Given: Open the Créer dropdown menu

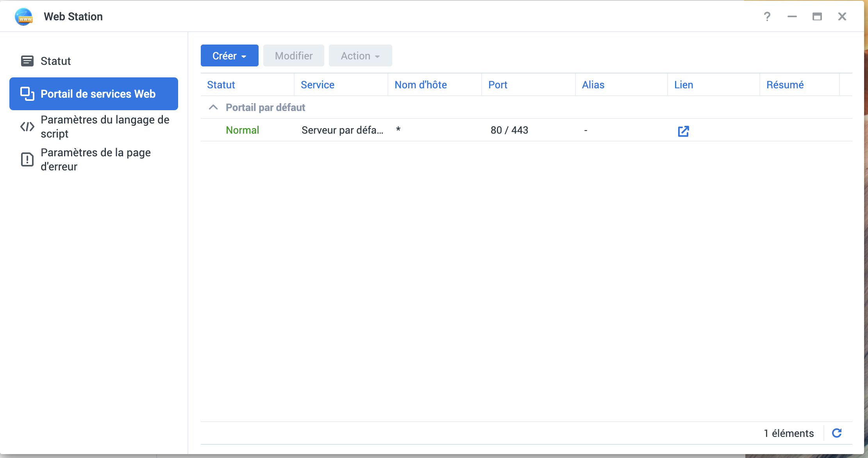Looking at the screenshot, I should tap(229, 56).
